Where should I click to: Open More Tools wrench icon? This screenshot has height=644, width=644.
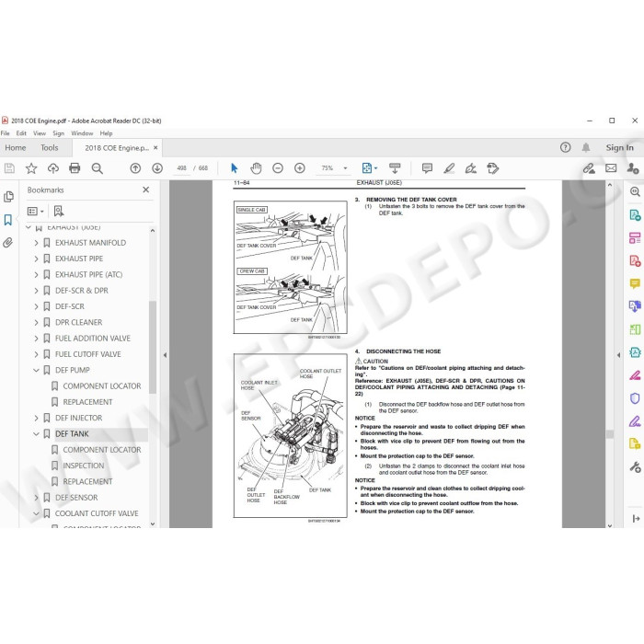pos(635,467)
